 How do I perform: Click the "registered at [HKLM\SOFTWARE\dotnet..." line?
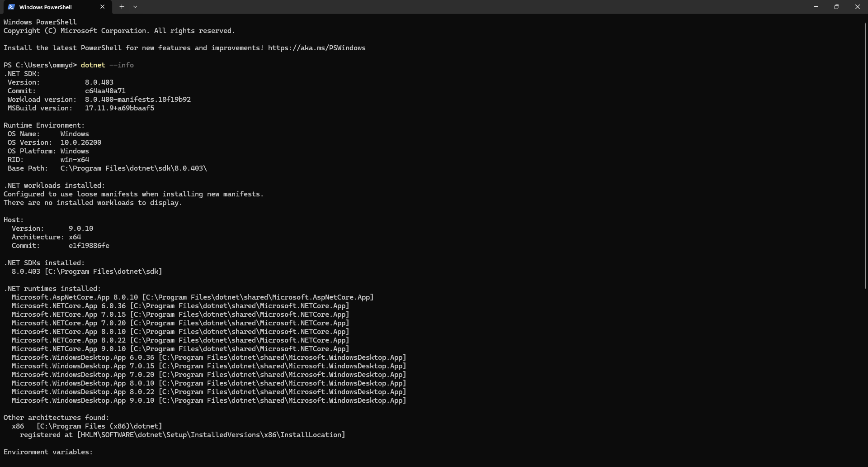tap(183, 435)
